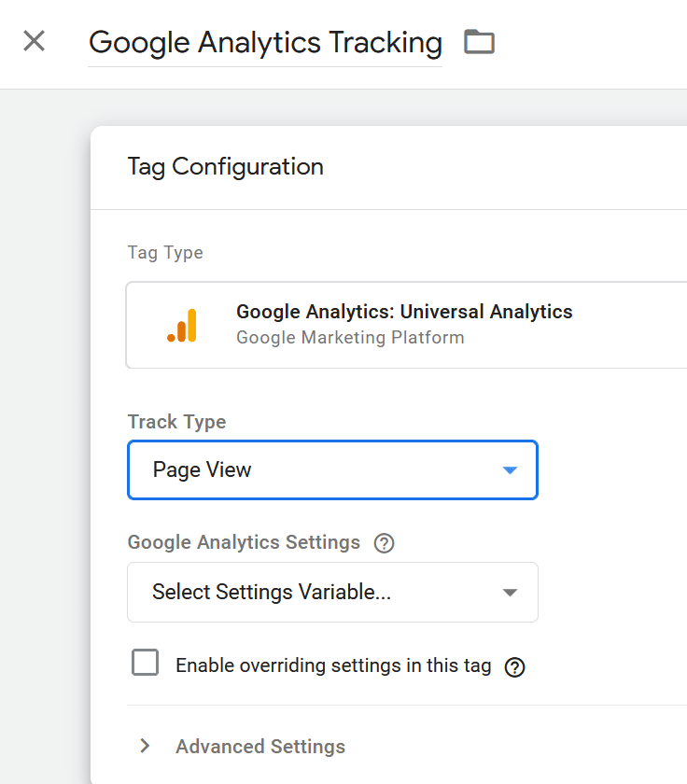
Task: Click the Track Type field label
Action: click(x=176, y=422)
